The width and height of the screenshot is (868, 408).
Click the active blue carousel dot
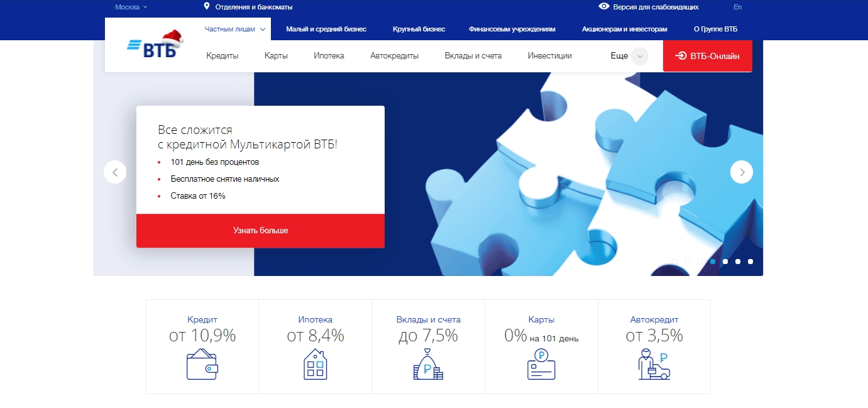(x=713, y=261)
